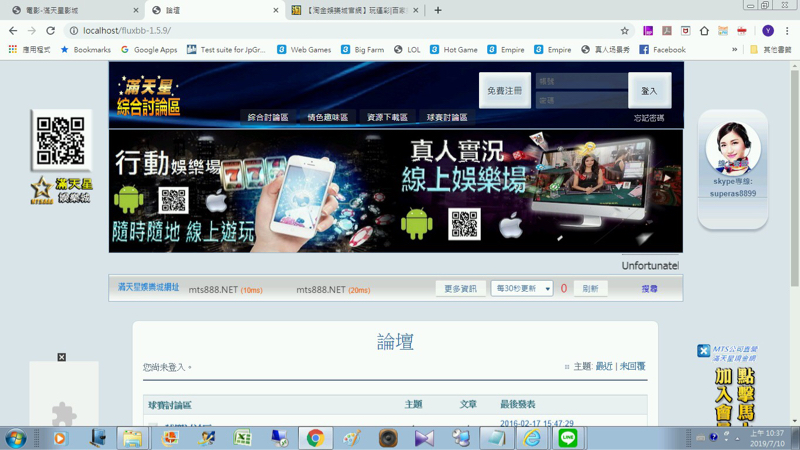This screenshot has height=450, width=800.
Task: Open file explorer folder in taskbar
Action: coord(132,438)
